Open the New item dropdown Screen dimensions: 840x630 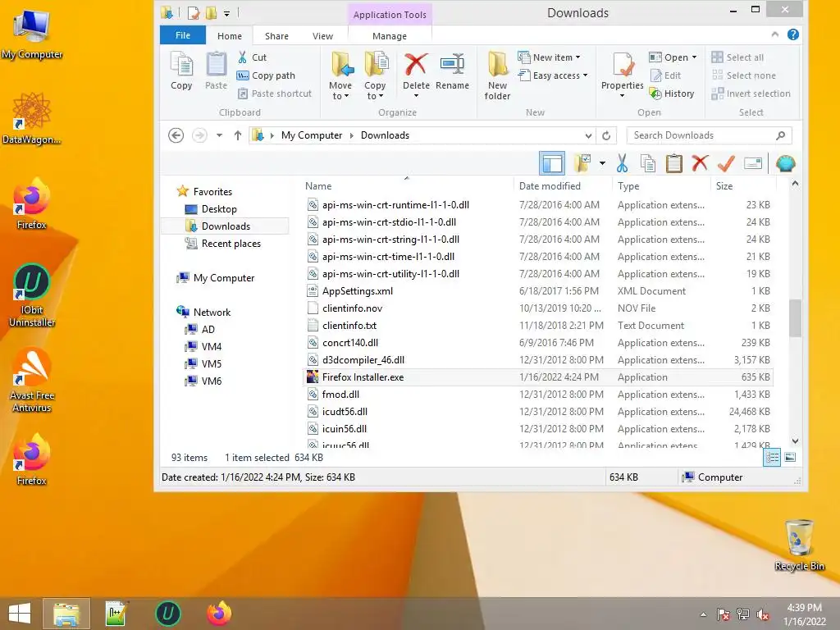click(x=549, y=57)
